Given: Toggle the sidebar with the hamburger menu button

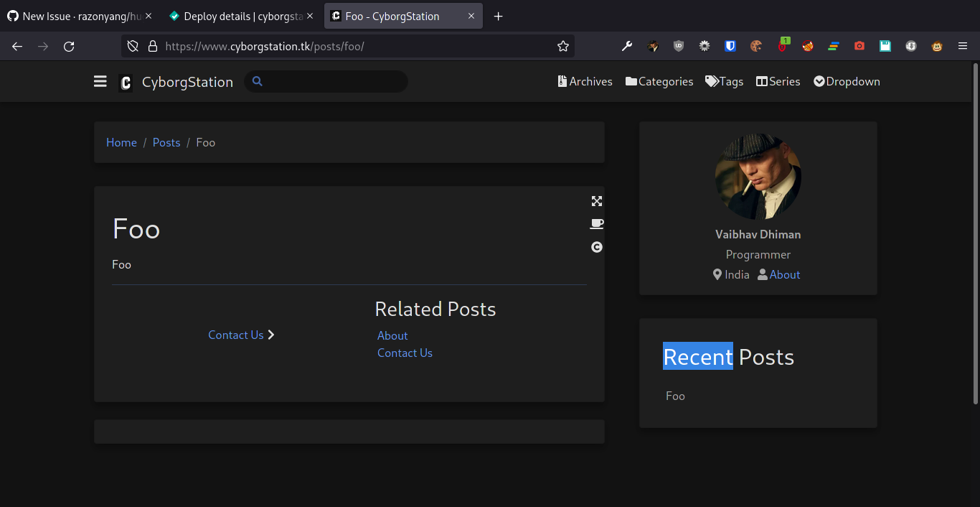Looking at the screenshot, I should pos(100,81).
